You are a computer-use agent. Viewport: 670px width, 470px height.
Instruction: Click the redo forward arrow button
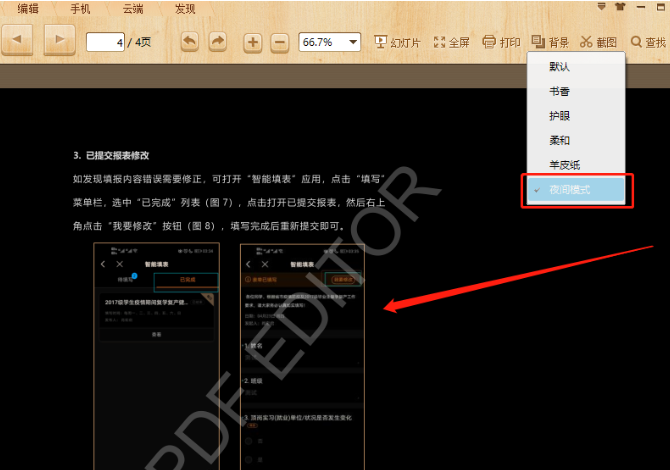pos(218,42)
